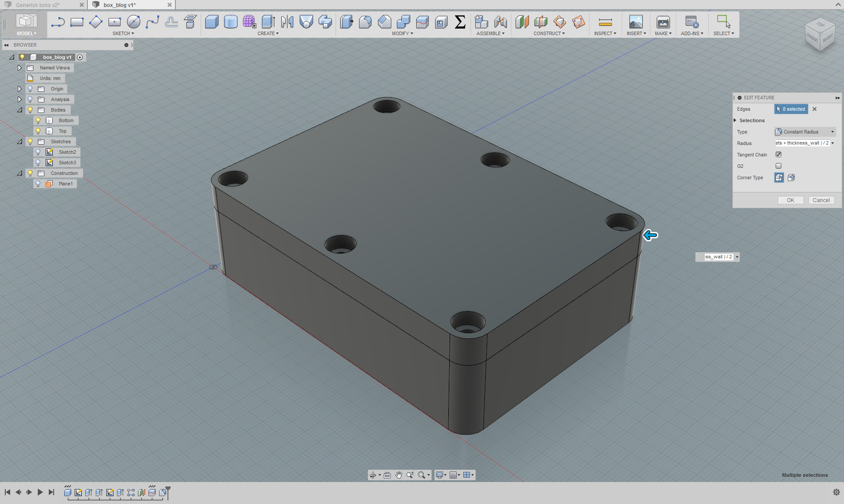
Task: Click the Radius expression input field
Action: pos(802,143)
